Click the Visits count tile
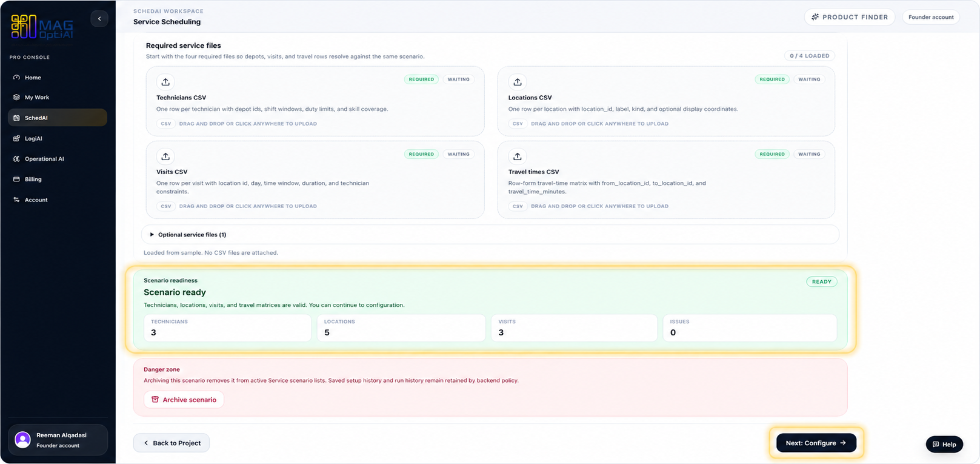This screenshot has height=464, width=980. 574,328
